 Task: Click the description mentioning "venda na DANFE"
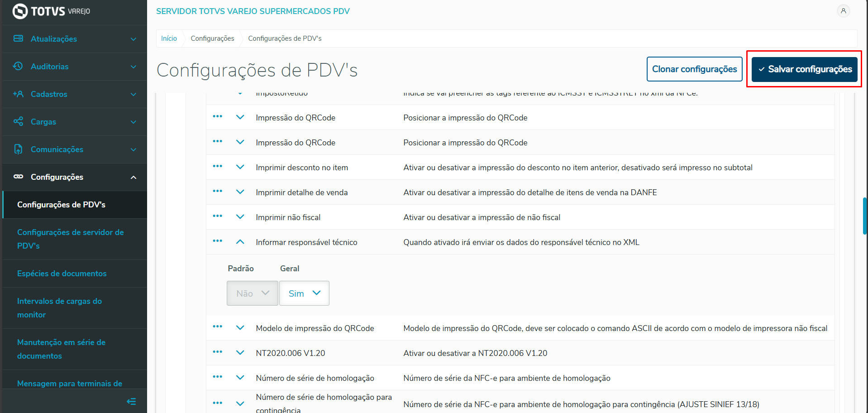pos(530,192)
